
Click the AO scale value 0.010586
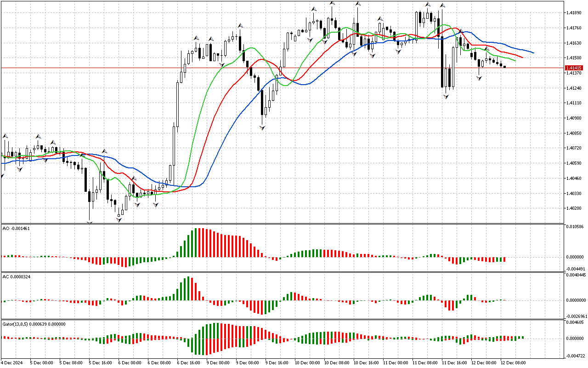point(575,227)
